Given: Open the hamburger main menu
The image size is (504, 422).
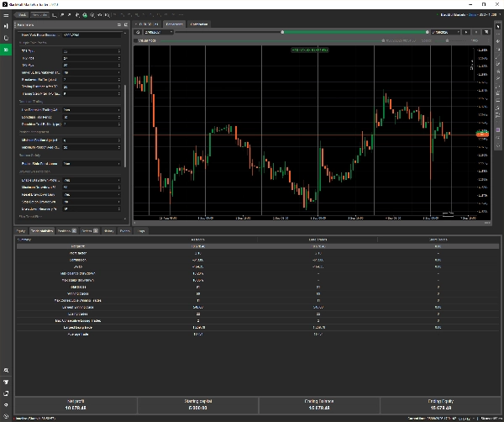Looking at the screenshot, I should tap(6, 15).
